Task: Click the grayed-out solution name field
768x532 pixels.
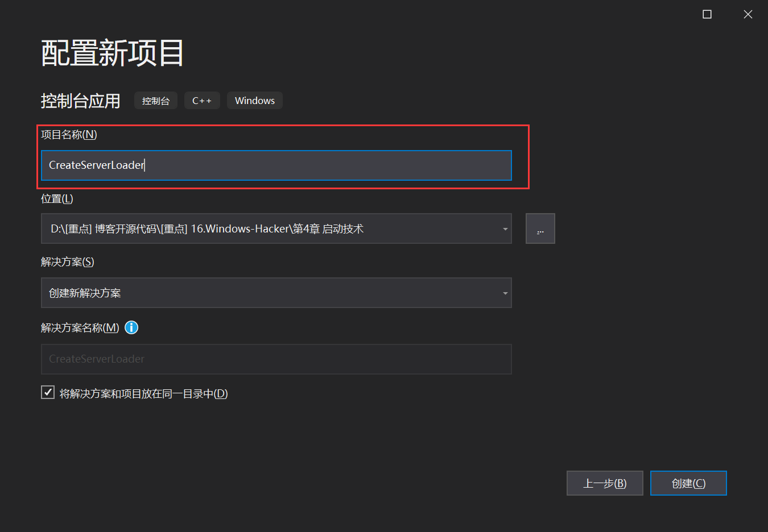Action: pos(276,359)
